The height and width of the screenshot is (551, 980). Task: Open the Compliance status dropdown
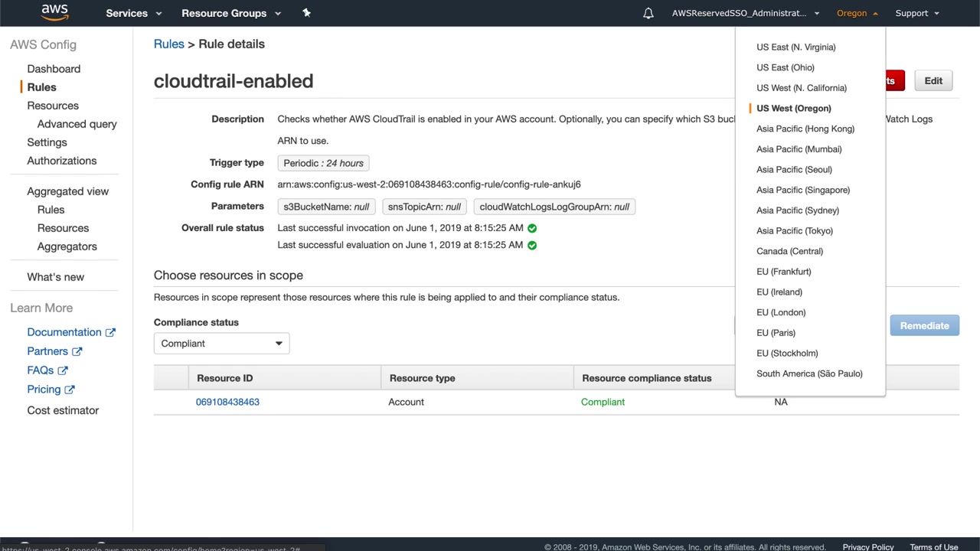pyautogui.click(x=221, y=344)
